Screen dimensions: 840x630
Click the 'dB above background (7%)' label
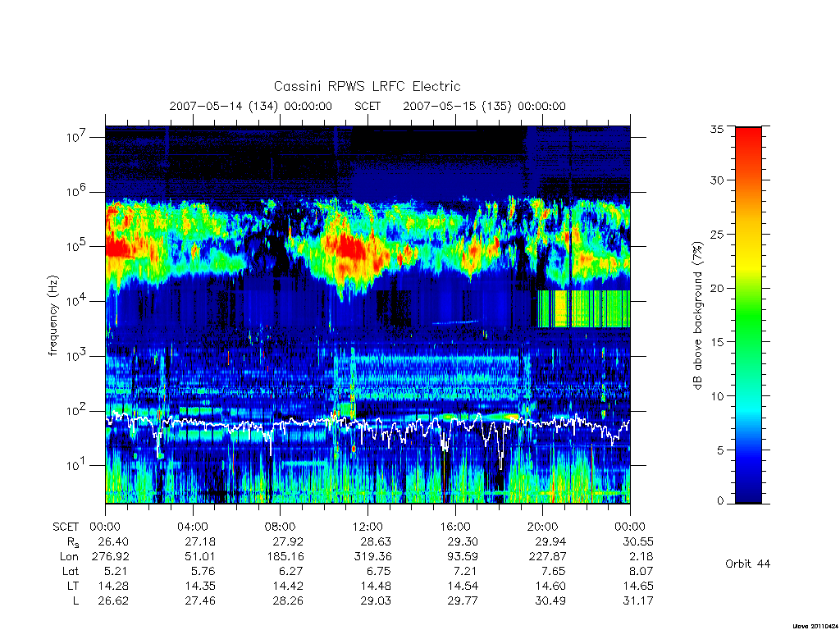pyautogui.click(x=697, y=316)
